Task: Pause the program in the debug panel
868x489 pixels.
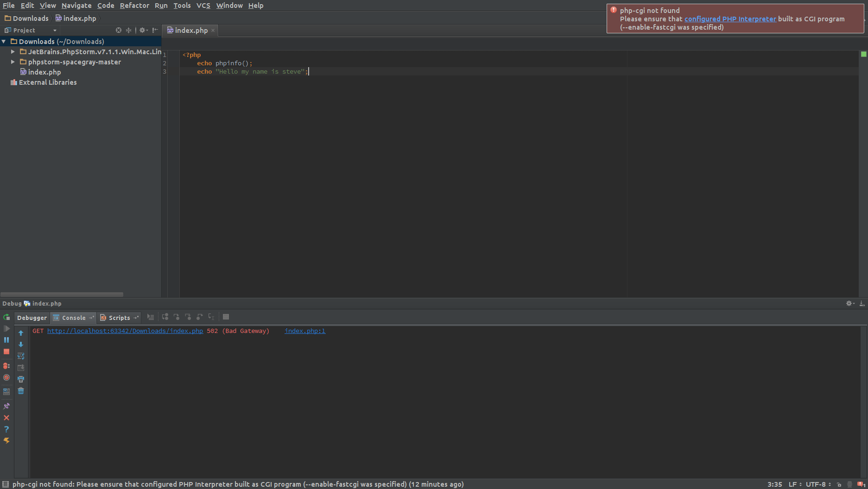Action: [6, 340]
